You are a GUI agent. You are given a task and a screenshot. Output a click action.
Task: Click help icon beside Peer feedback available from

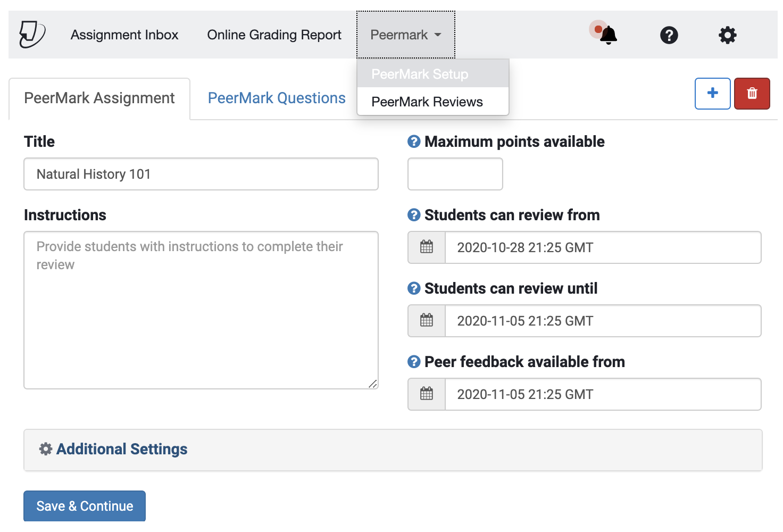(x=414, y=362)
